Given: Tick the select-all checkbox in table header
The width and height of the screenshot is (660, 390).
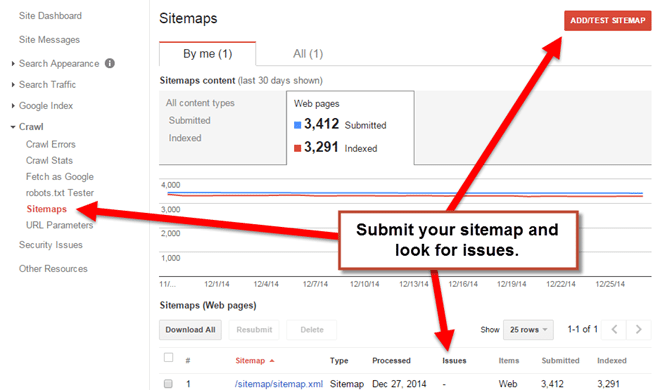Looking at the screenshot, I should pos(168,358).
